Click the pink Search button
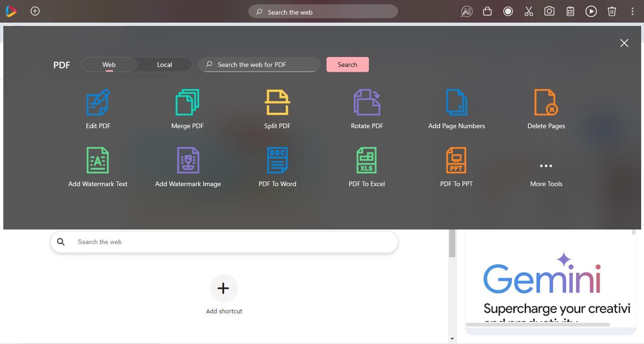Screen dimensions: 644x344 [347, 65]
